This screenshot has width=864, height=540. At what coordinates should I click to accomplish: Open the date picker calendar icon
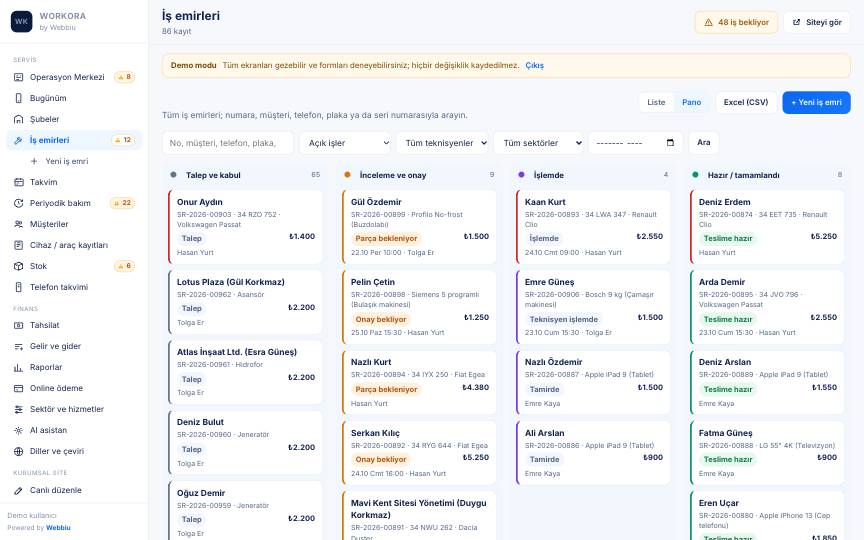coord(670,143)
